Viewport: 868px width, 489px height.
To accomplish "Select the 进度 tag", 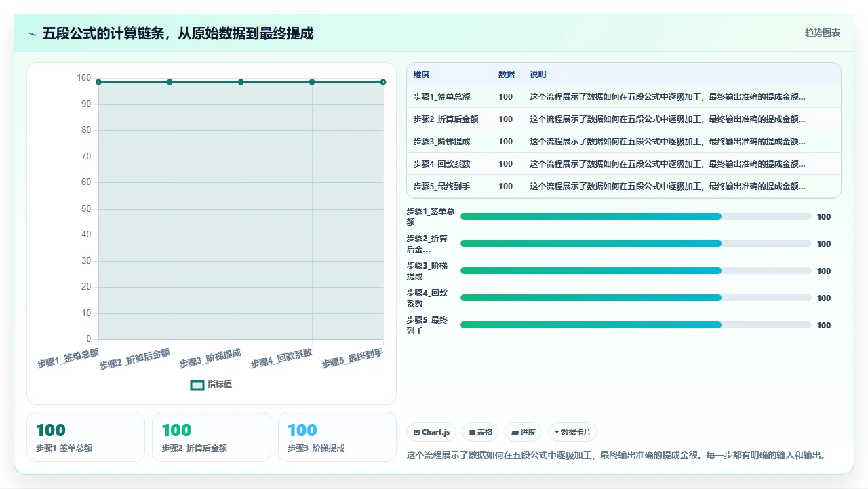I will pyautogui.click(x=524, y=432).
